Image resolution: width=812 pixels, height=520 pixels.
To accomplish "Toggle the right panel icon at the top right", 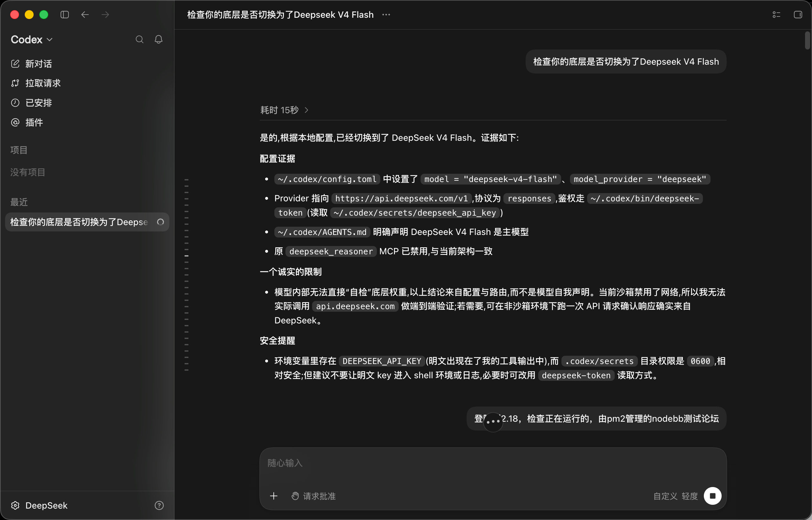I will pyautogui.click(x=798, y=15).
